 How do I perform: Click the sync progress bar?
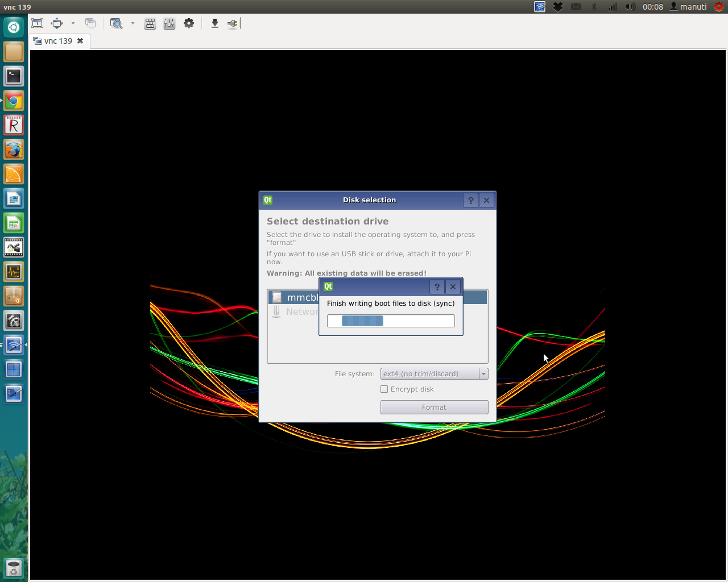(x=391, y=321)
